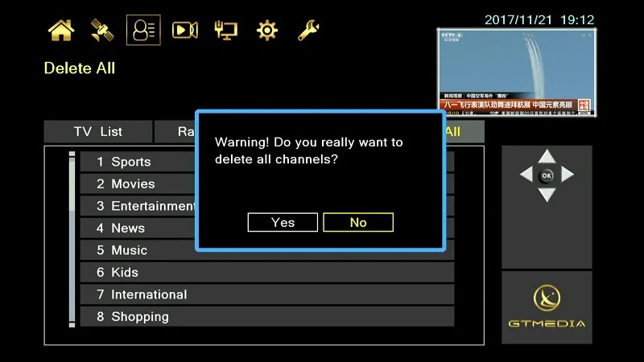The height and width of the screenshot is (362, 644).
Task: Click the OK button on remote pad
Action: click(547, 175)
